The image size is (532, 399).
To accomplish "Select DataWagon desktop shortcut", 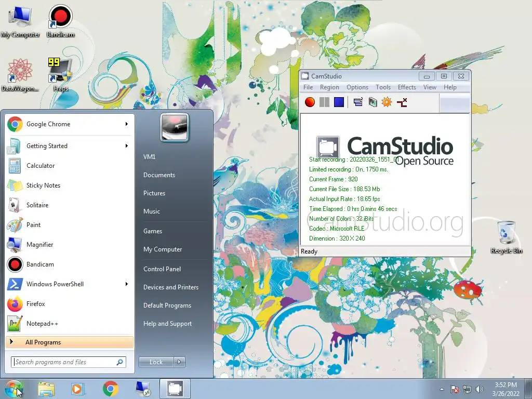I will coord(20,75).
